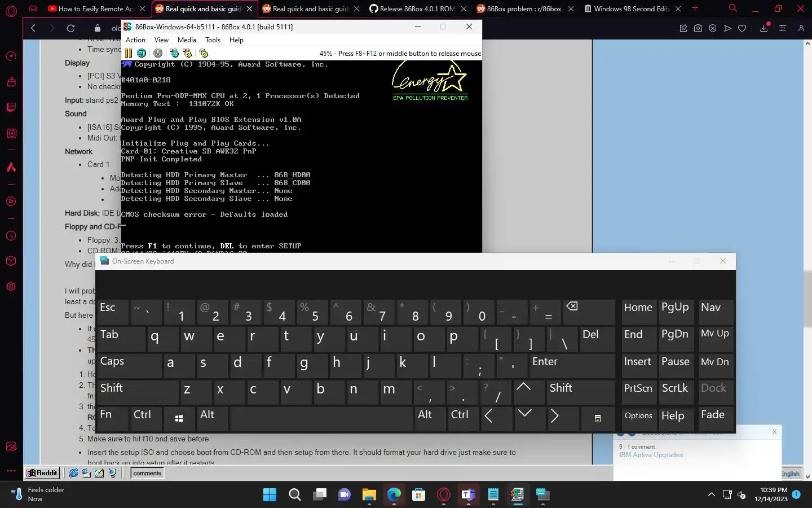Click the backspace key on On-Screen Keyboard

pos(589,312)
